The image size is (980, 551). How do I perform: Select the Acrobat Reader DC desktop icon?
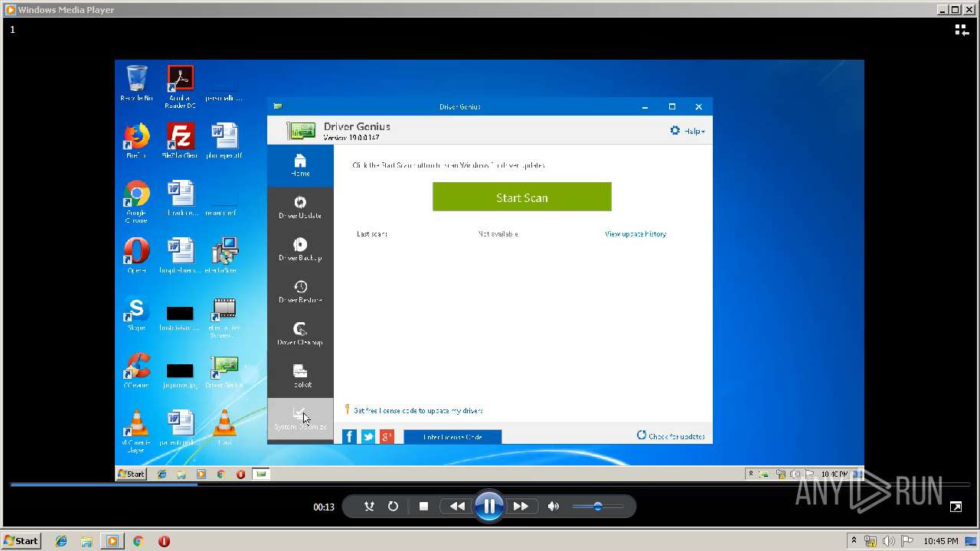[180, 86]
